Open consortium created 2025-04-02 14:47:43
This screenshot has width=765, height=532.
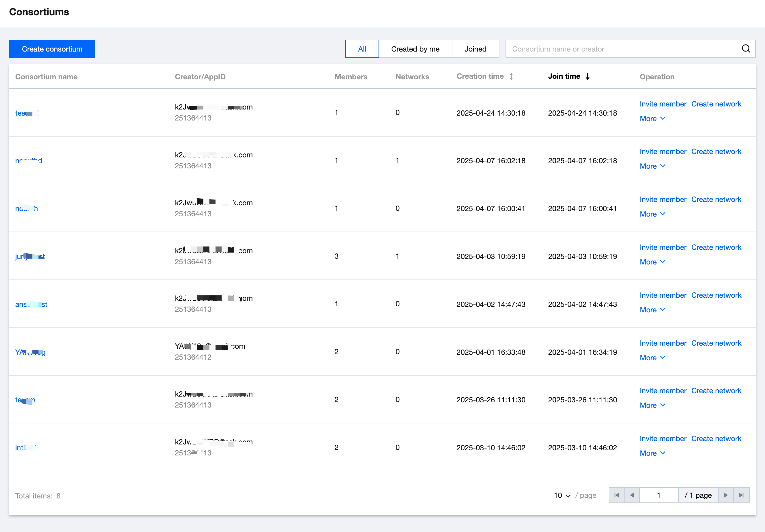(31, 304)
